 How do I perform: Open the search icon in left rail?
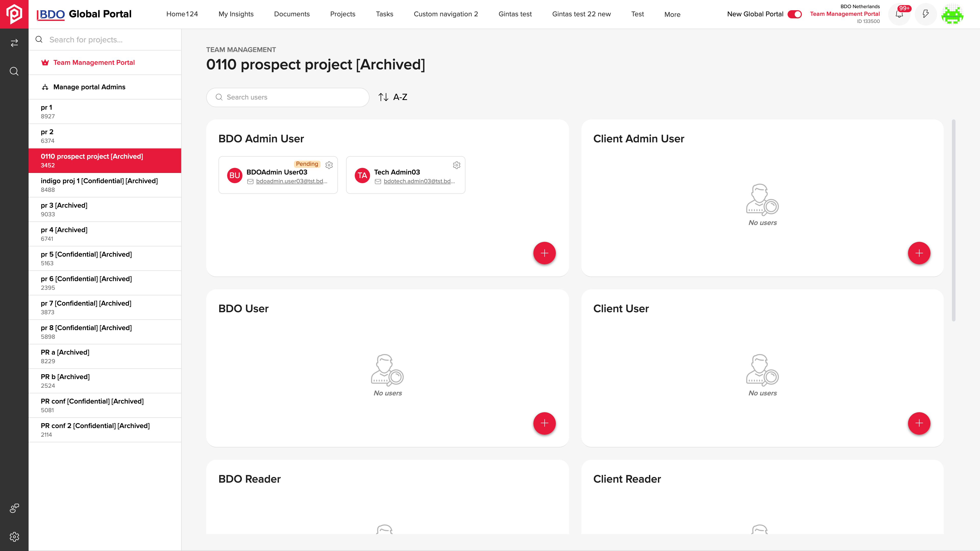tap(14, 71)
